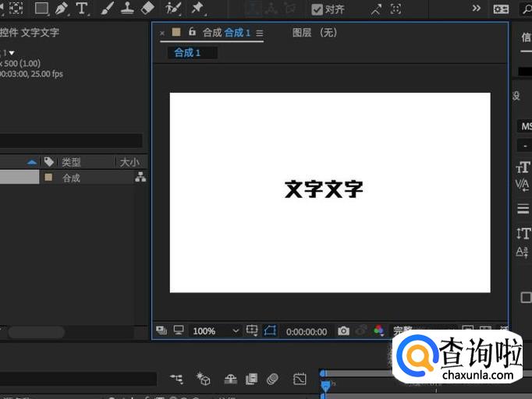Toggle Draft 3D in timeline
Viewport: 532px width, 399px height.
click(x=204, y=378)
